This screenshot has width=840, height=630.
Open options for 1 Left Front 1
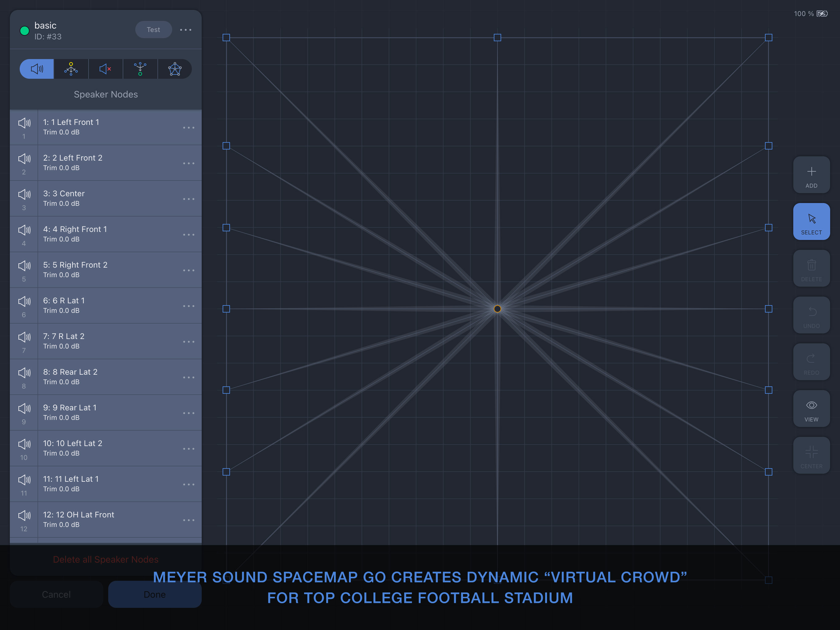click(x=189, y=128)
